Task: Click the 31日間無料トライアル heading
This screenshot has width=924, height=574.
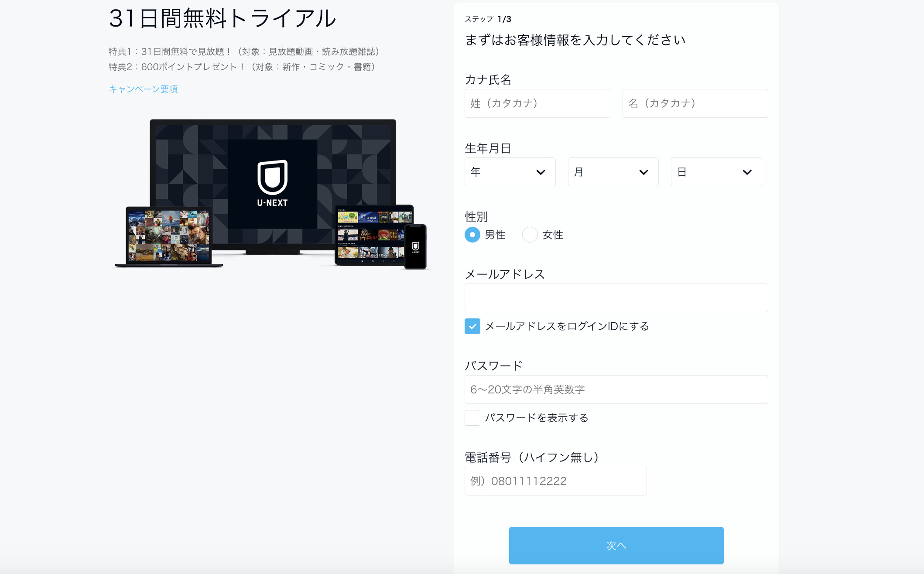Action: [222, 18]
